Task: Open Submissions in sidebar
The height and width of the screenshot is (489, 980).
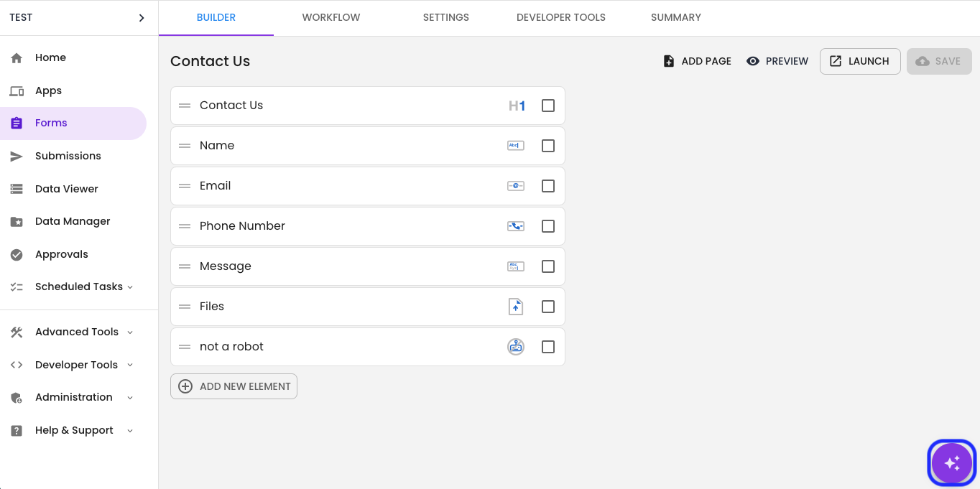Action: point(68,157)
